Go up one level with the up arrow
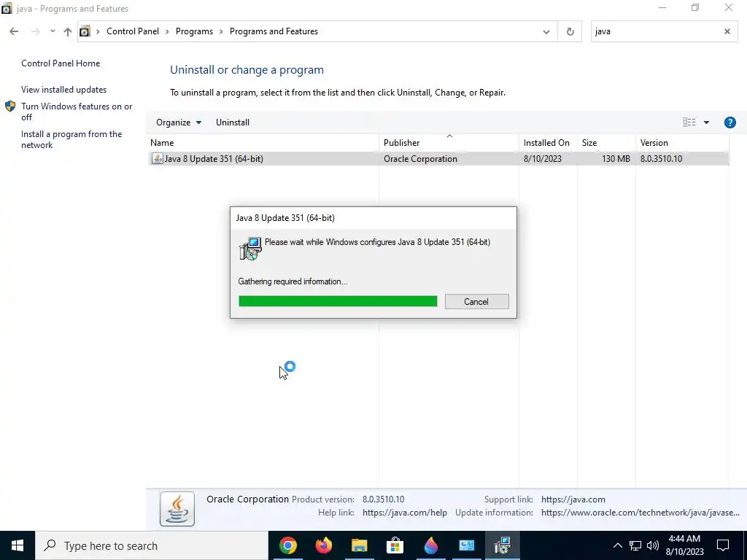This screenshot has width=747, height=560. (68, 31)
